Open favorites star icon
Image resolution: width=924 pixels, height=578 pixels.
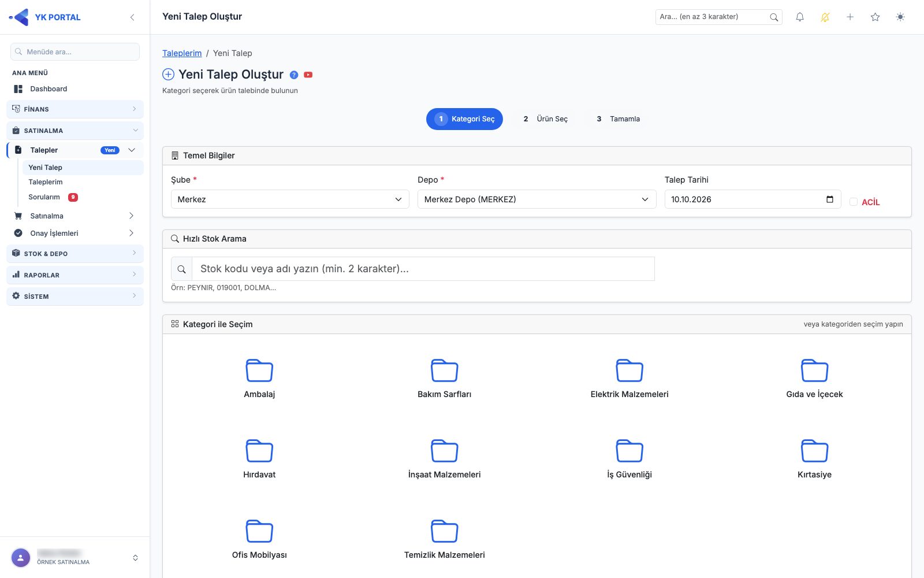coord(875,17)
